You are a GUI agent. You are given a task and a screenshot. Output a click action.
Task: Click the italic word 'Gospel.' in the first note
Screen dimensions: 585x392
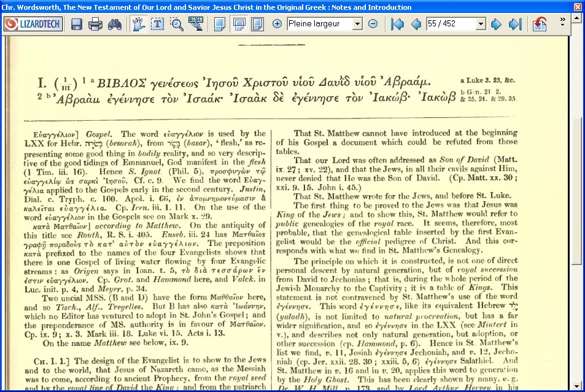[98, 134]
